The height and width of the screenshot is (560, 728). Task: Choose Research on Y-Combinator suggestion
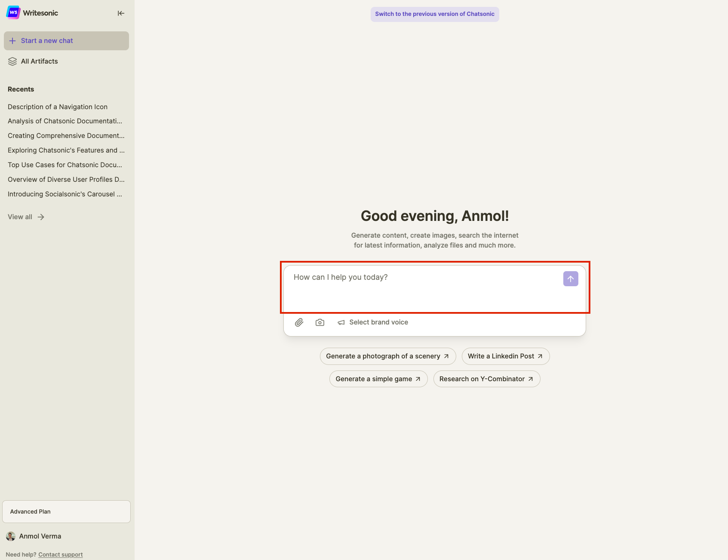[487, 379]
